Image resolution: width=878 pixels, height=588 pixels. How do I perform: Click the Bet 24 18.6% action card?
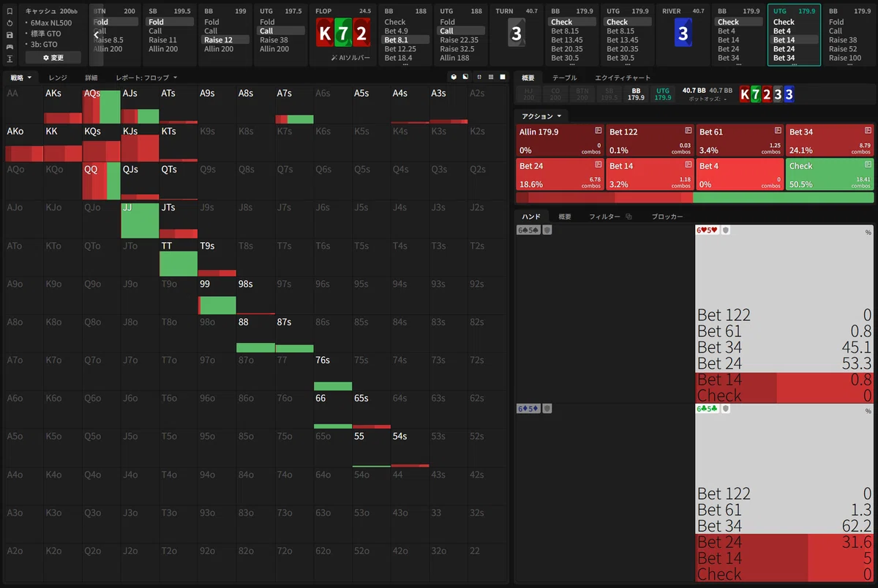click(560, 175)
